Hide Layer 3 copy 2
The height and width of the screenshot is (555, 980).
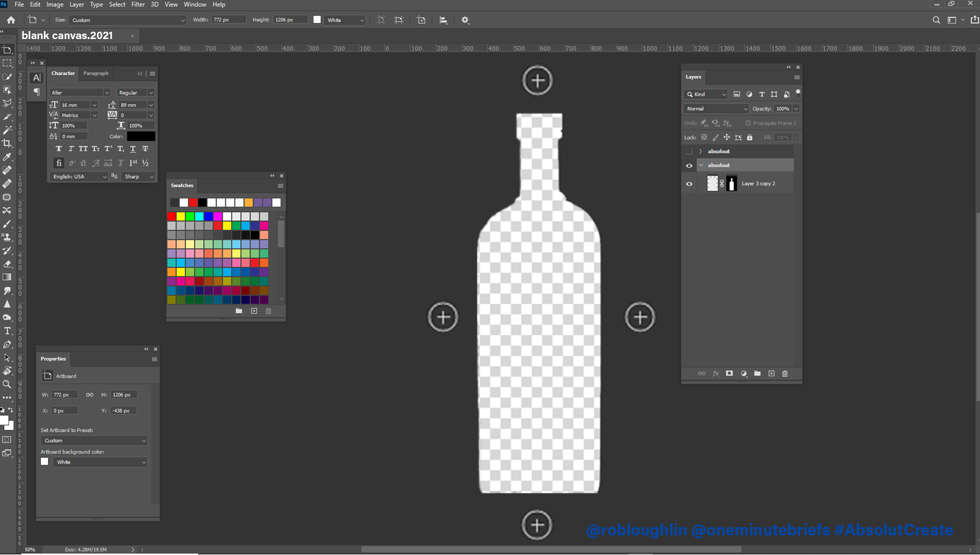tap(689, 184)
